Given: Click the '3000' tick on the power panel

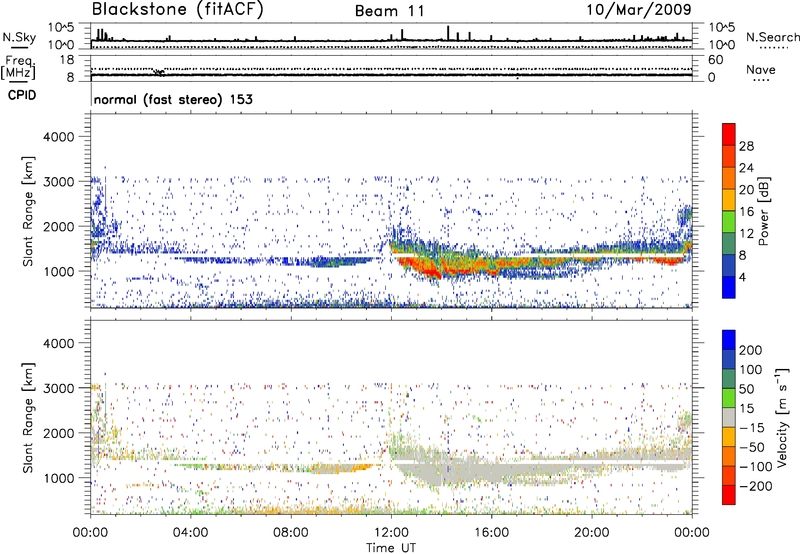Looking at the screenshot, I should pos(58,182).
